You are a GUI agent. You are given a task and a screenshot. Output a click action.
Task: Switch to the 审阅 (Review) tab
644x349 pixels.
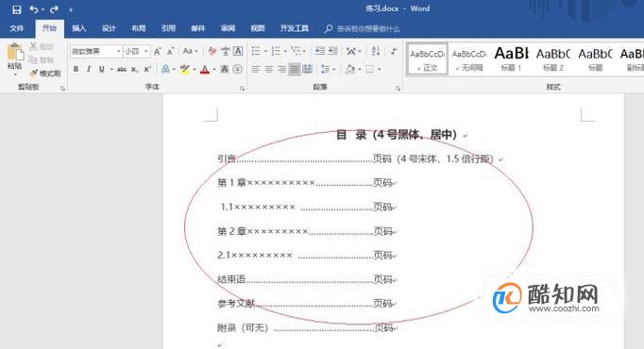coord(228,28)
